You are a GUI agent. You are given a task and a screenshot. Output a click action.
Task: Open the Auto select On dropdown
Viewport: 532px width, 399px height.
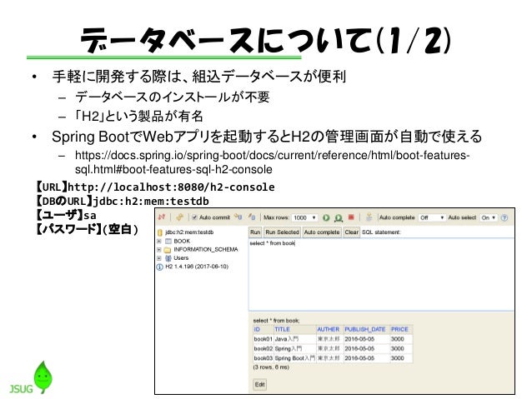(489, 217)
